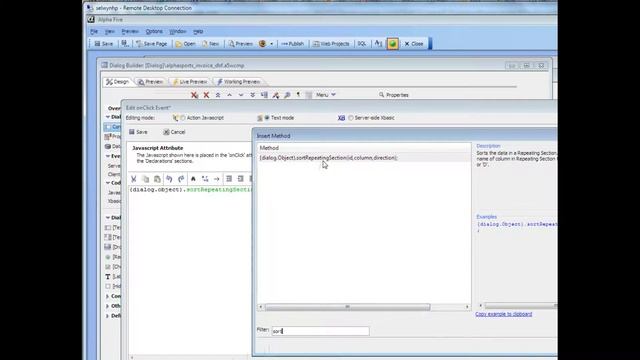Click the Method list scrollbar left arrow
The image size is (640, 360).
click(261, 307)
